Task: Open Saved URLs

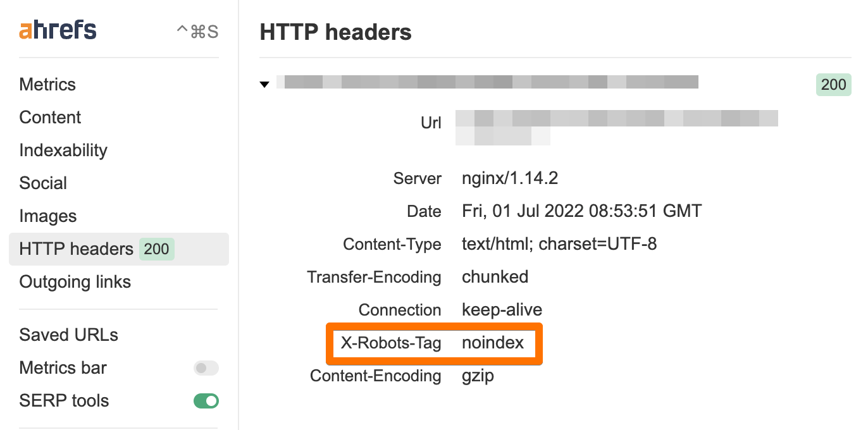Action: 68,335
